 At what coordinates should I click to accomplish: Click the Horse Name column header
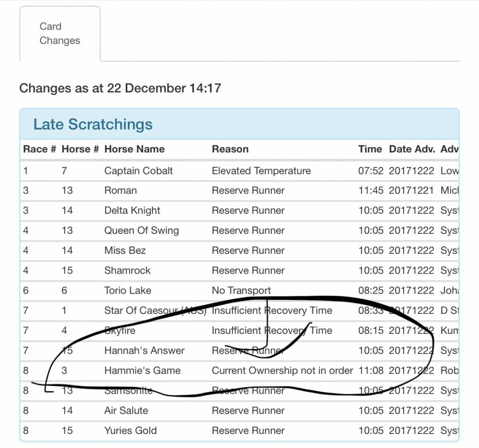(x=134, y=149)
